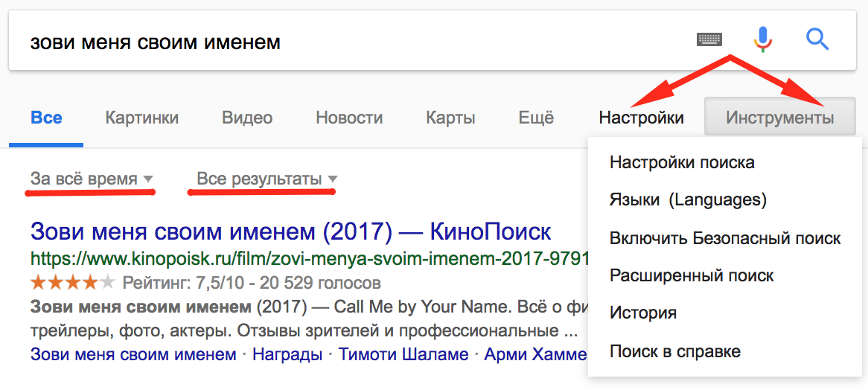868x390 pixels.
Task: Open the Настройки menu
Action: [x=642, y=118]
